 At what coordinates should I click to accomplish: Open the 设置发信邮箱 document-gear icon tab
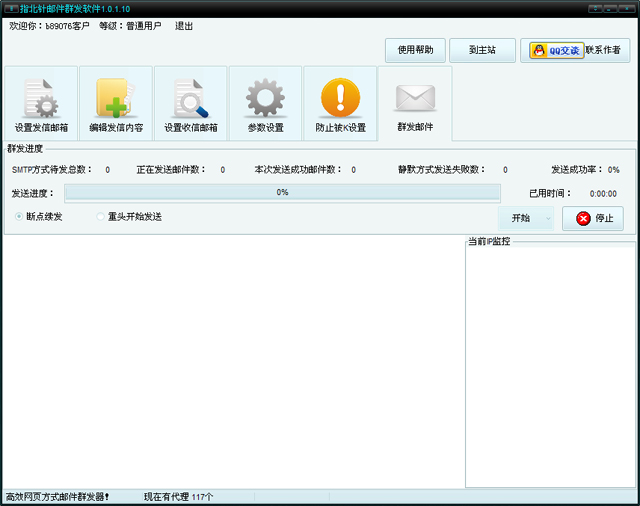41,104
